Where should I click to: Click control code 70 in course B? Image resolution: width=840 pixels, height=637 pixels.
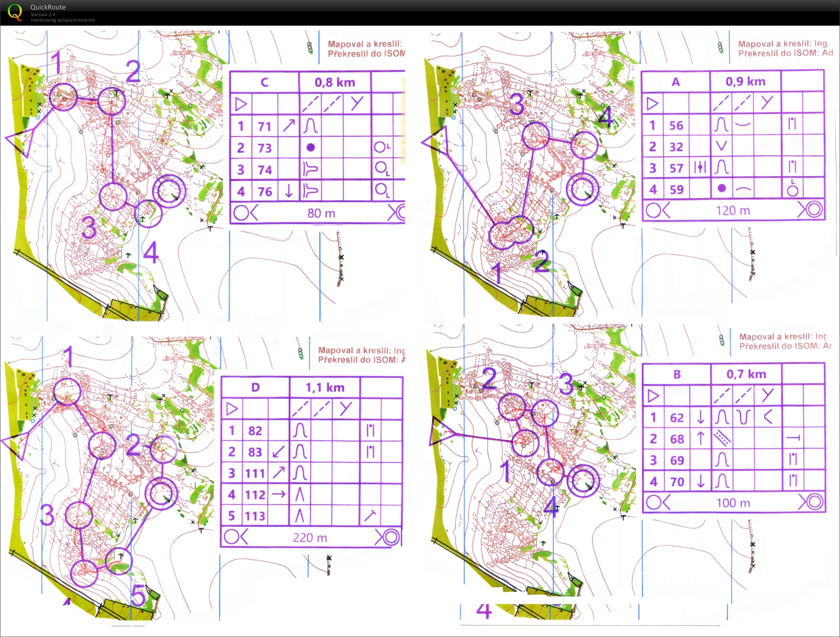click(x=677, y=482)
